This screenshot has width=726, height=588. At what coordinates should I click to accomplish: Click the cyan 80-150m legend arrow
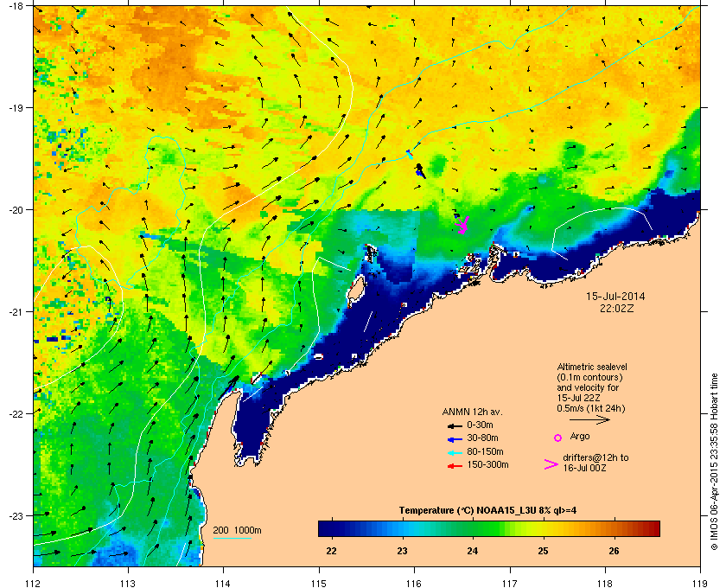click(455, 453)
